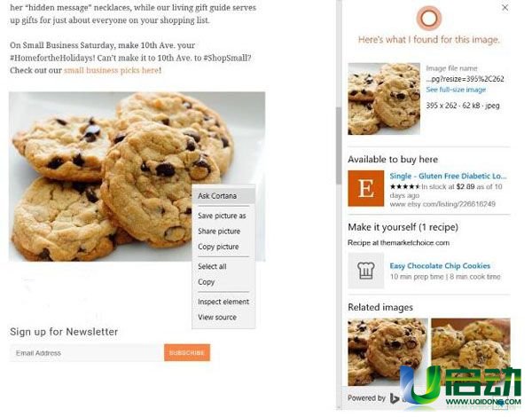Open Inspect element
This screenshot has height=417, width=532.
[223, 302]
